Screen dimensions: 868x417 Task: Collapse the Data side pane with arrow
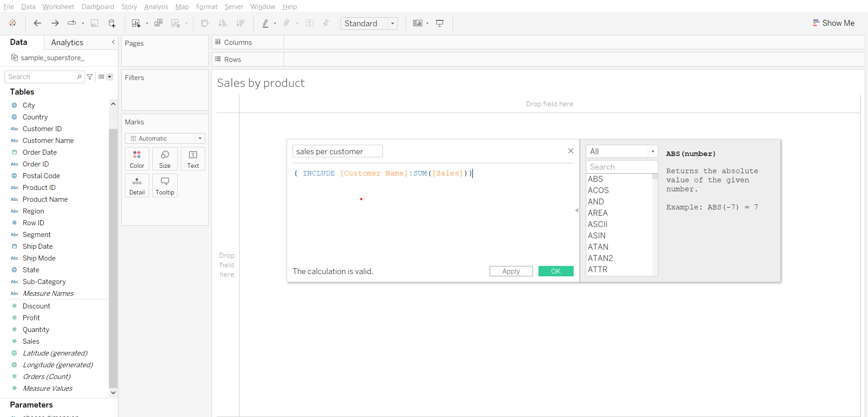[x=113, y=42]
